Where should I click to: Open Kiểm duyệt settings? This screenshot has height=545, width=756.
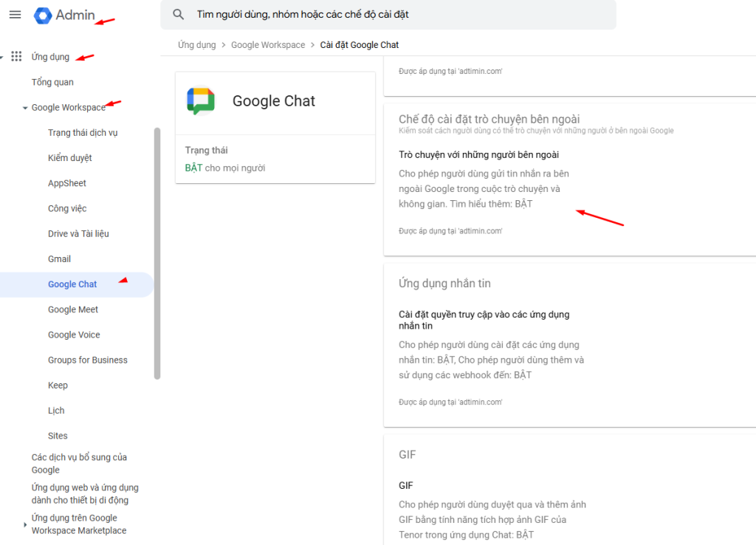(x=70, y=158)
